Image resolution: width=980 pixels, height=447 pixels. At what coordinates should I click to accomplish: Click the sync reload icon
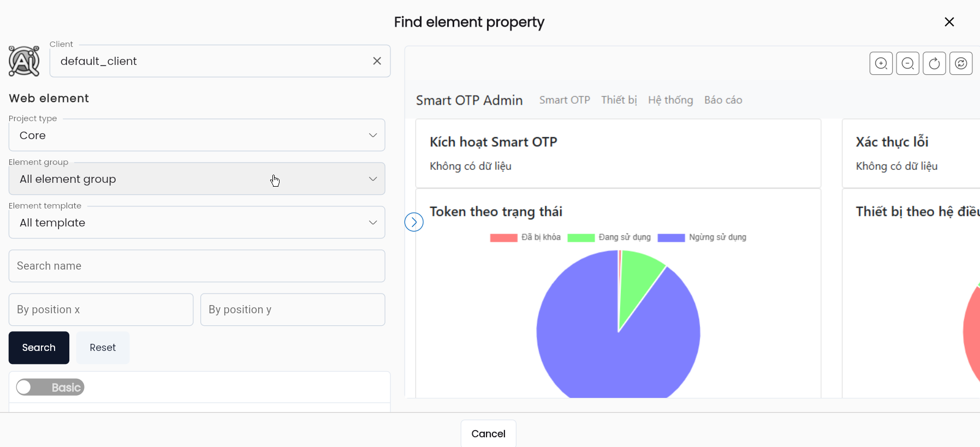coord(961,63)
